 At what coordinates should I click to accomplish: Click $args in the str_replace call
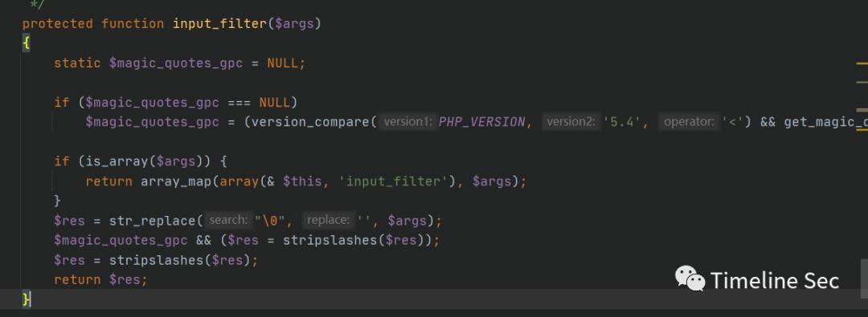point(407,221)
